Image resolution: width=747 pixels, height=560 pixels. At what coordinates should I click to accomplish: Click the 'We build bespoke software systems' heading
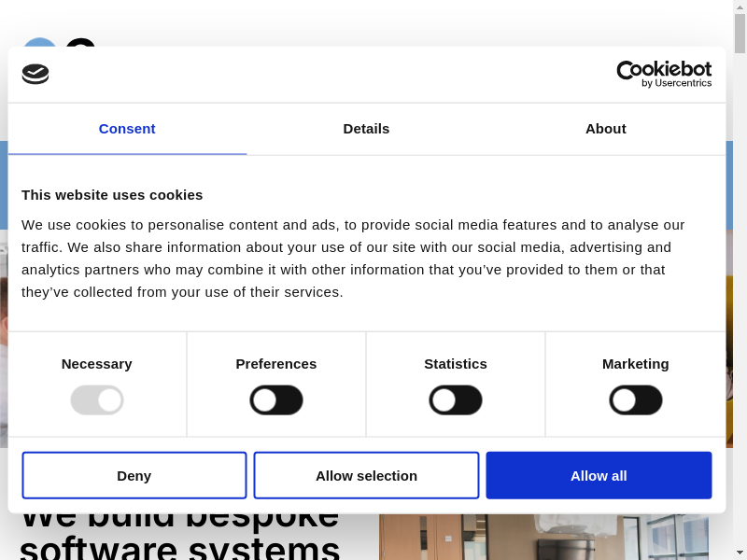[179, 535]
